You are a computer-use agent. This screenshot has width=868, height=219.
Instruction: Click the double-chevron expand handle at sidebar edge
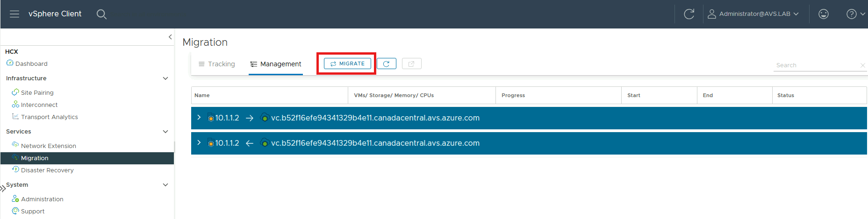(3, 188)
